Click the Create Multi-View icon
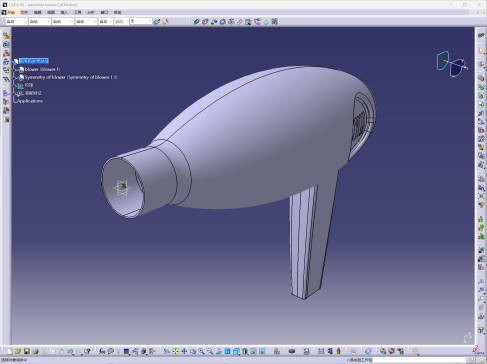 coord(227,351)
